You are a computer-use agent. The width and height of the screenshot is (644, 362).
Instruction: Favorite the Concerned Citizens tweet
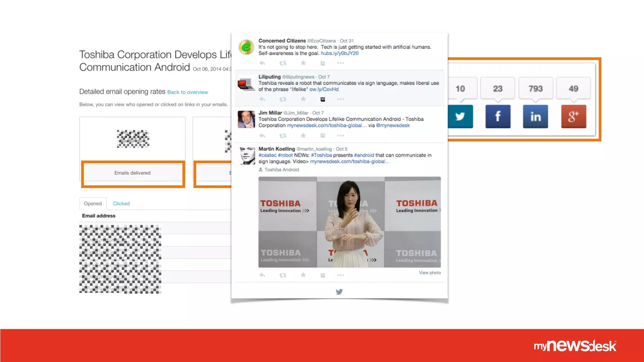[x=303, y=63]
